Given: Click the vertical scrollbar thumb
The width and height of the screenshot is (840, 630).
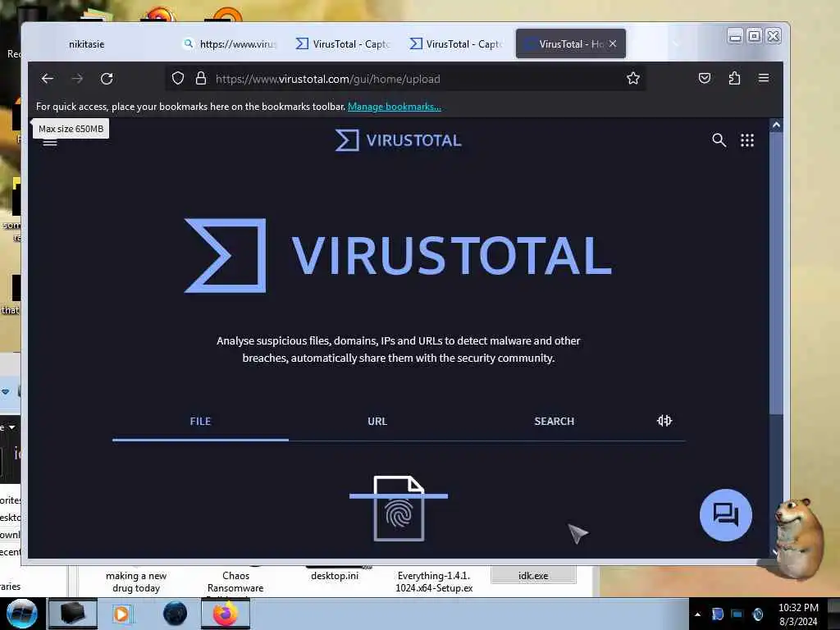Looking at the screenshot, I should [x=776, y=273].
